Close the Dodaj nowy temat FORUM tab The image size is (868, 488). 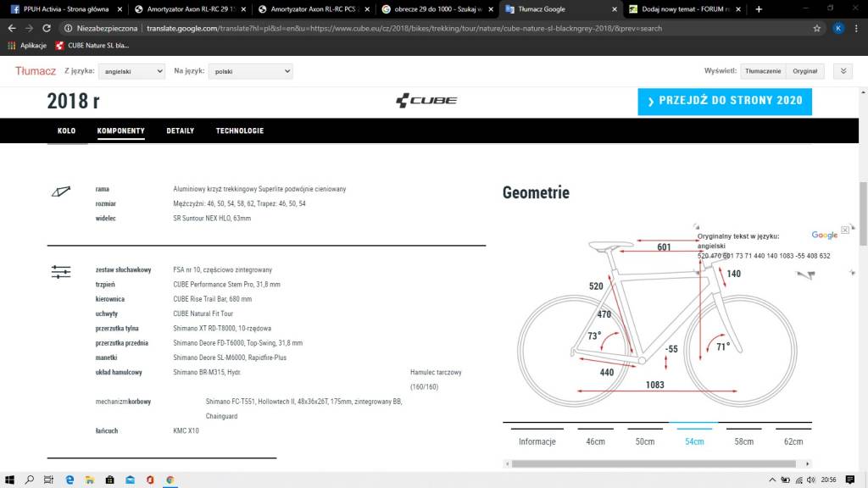[738, 8]
